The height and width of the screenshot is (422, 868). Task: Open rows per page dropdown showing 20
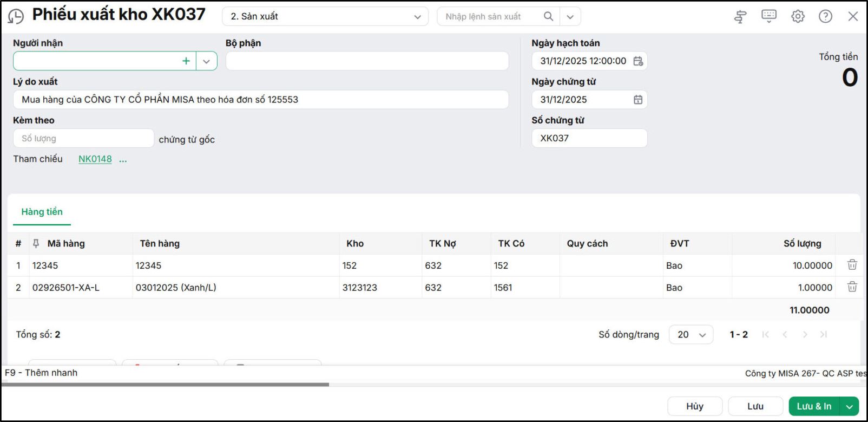point(691,335)
